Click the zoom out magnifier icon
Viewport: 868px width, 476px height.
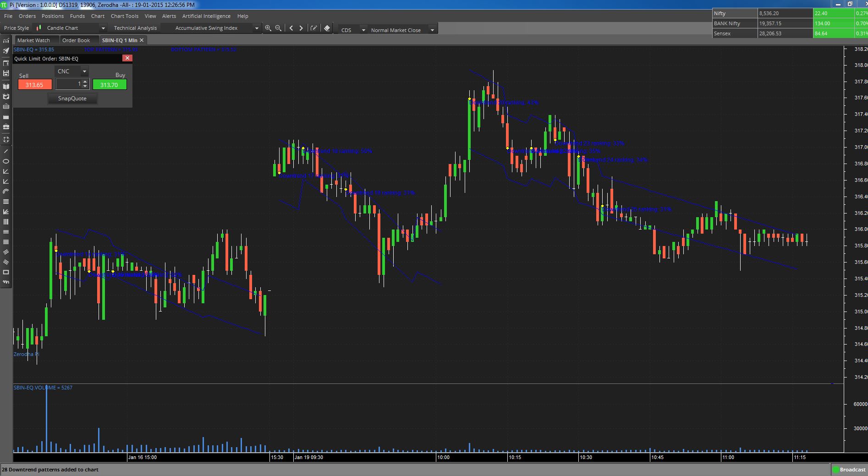[278, 28]
